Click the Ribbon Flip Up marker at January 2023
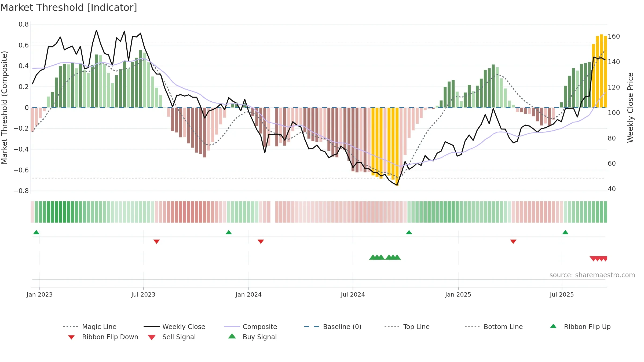The height and width of the screenshot is (362, 644). (36, 232)
